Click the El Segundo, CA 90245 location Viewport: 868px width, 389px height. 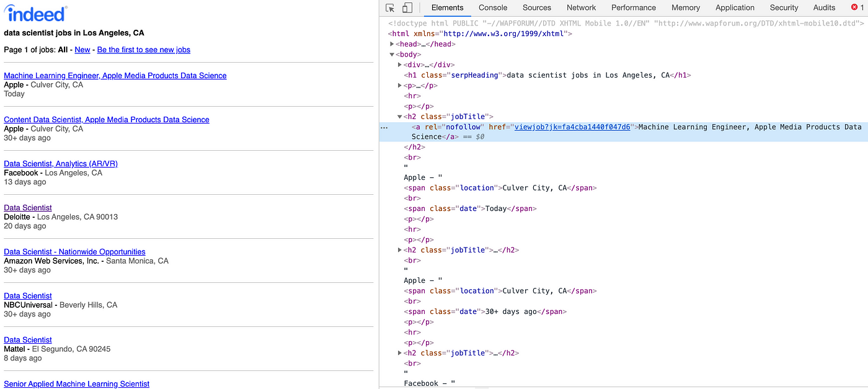click(71, 349)
